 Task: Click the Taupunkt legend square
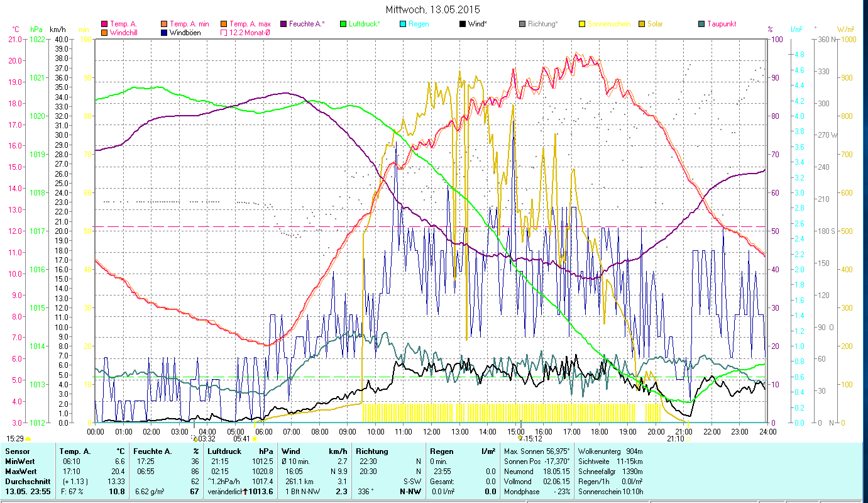point(701,24)
